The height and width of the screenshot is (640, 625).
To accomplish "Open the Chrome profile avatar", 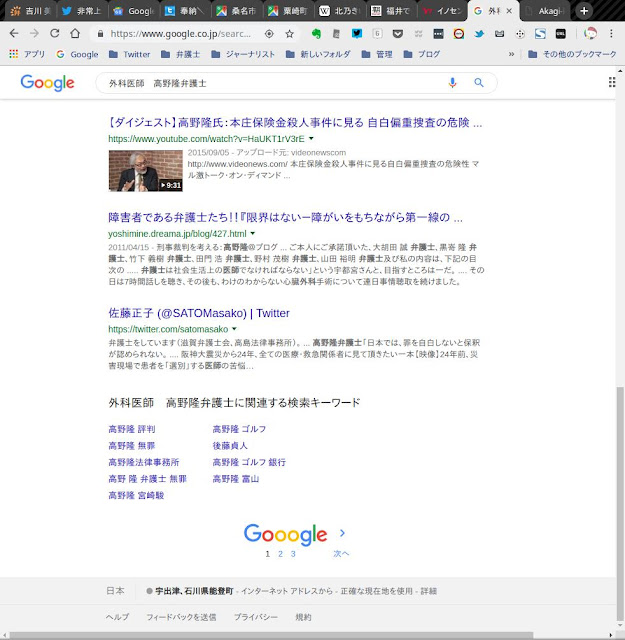I will pyautogui.click(x=590, y=34).
